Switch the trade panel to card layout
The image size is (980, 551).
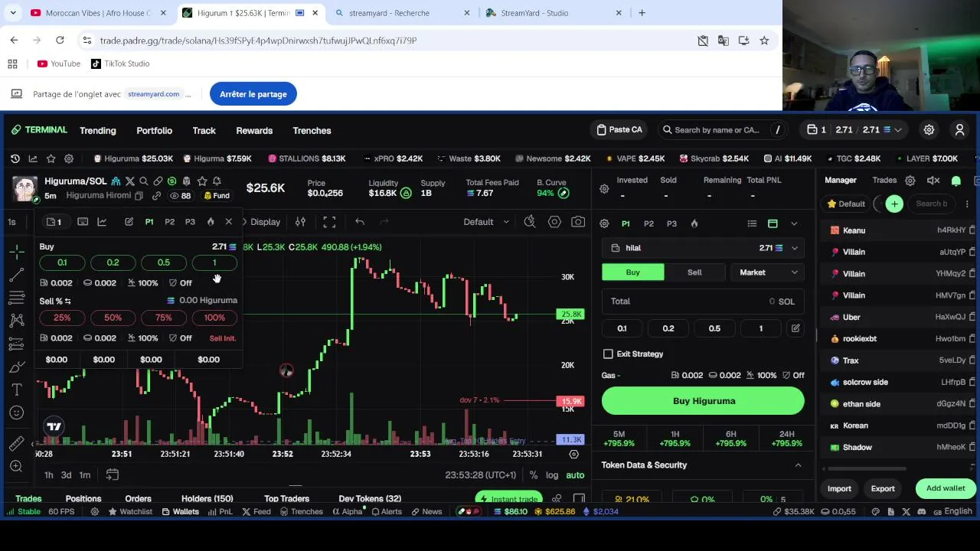click(773, 223)
